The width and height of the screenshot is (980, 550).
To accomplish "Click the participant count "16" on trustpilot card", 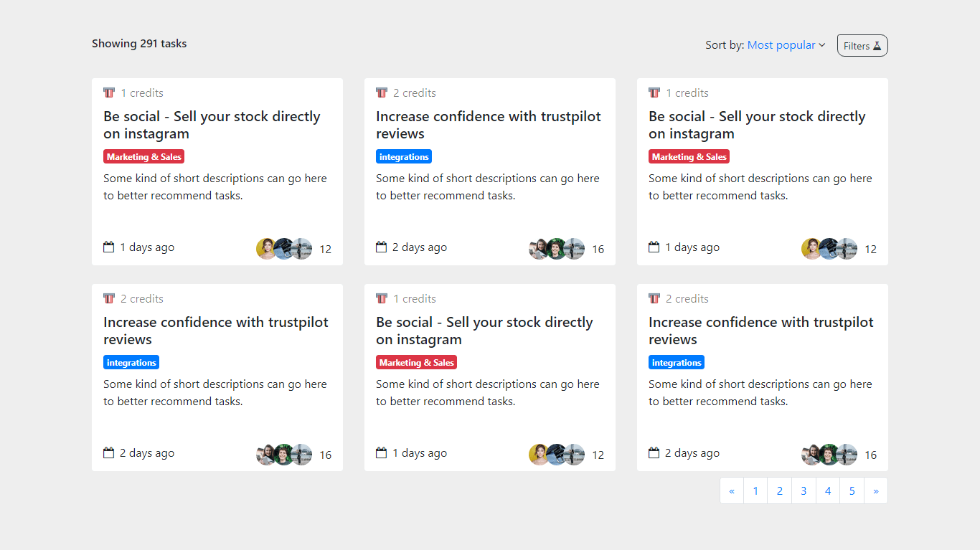I will tap(598, 249).
